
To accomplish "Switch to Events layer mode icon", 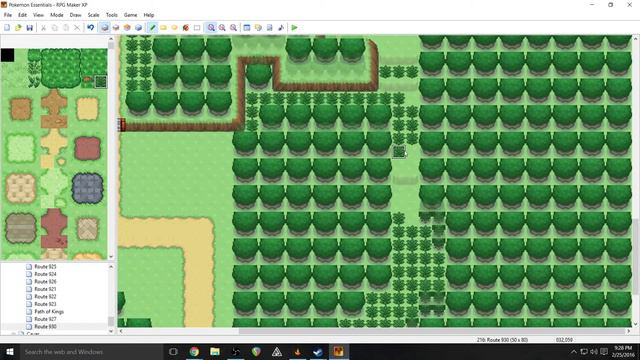I will (138, 28).
